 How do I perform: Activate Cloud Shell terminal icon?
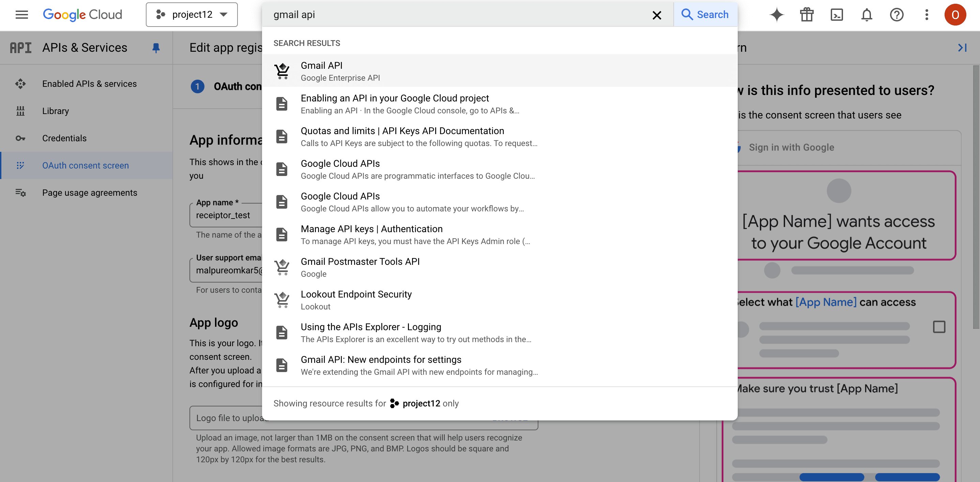(x=837, y=15)
